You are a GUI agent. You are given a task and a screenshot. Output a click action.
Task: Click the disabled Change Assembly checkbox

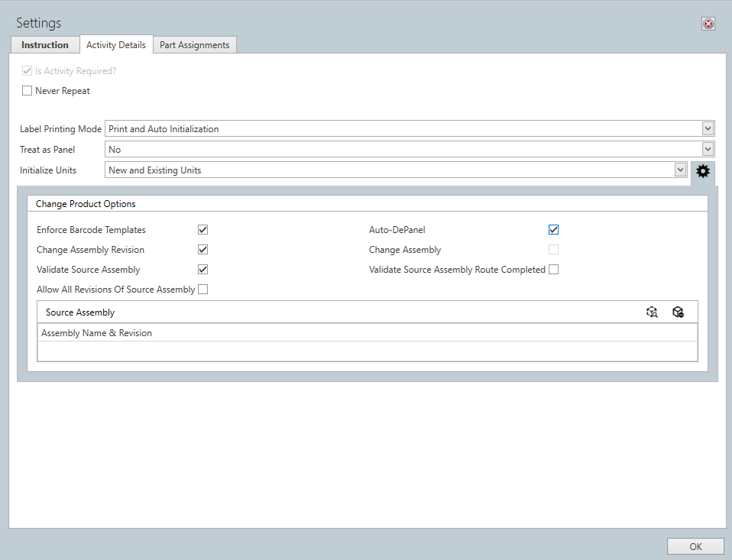point(553,249)
